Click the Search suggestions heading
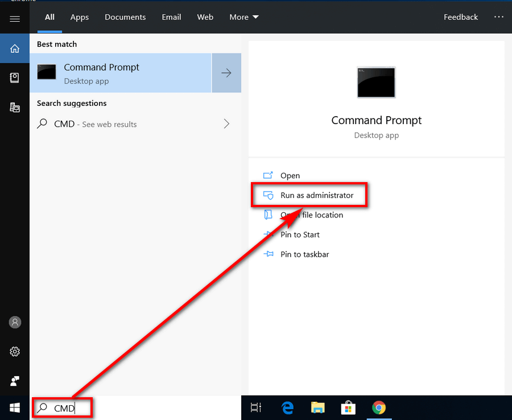 [x=72, y=103]
